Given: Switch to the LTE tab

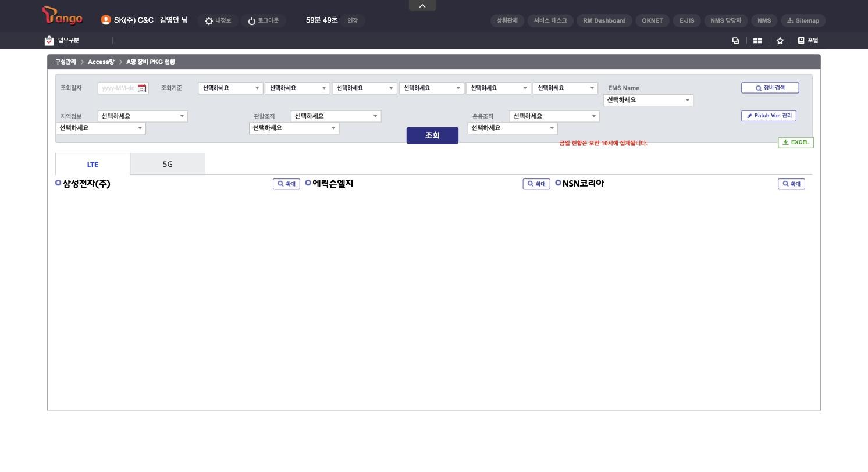Looking at the screenshot, I should (93, 164).
